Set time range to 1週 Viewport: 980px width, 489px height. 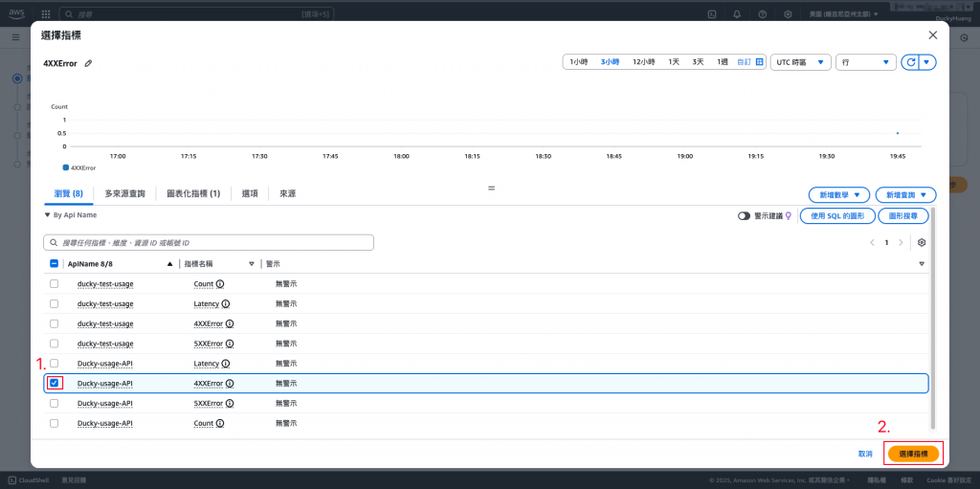723,62
